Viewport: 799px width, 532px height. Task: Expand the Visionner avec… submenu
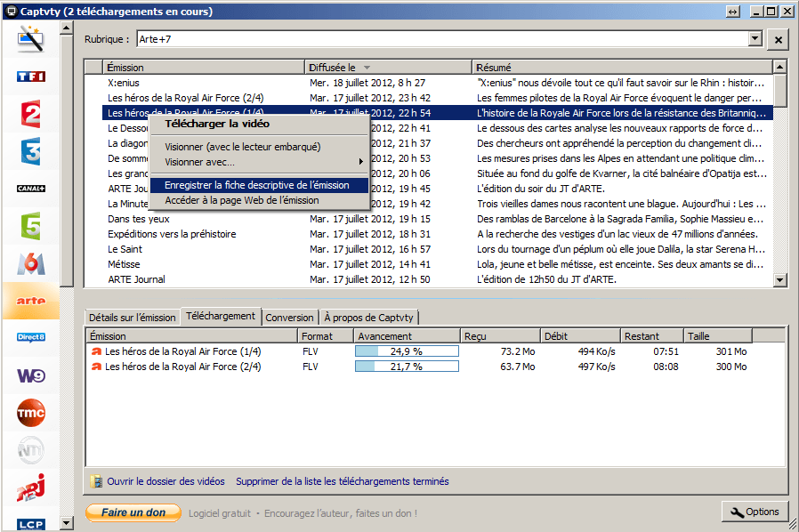pyautogui.click(x=260, y=162)
